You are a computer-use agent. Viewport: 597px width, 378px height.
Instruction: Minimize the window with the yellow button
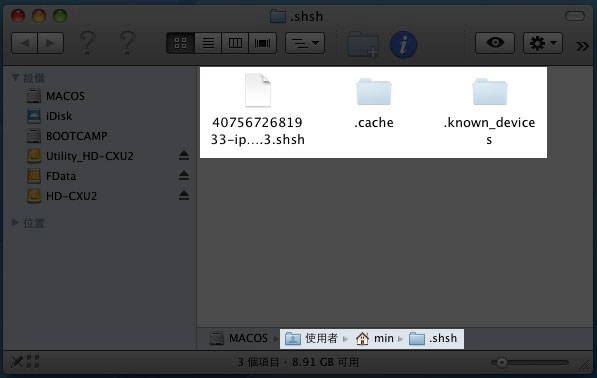point(39,16)
